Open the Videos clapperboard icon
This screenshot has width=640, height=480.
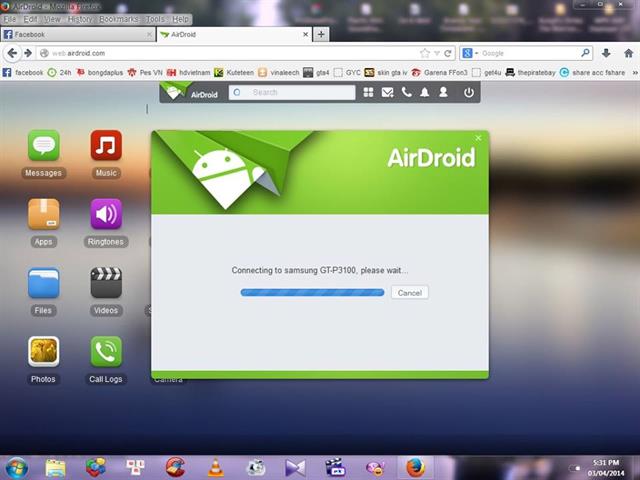106,283
